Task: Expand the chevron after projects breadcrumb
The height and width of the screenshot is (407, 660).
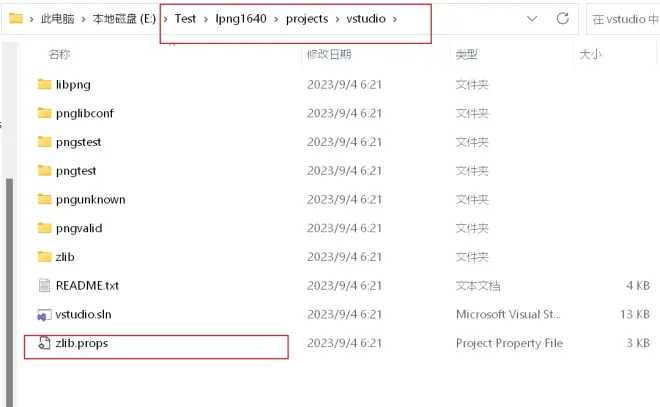Action: pyautogui.click(x=337, y=19)
